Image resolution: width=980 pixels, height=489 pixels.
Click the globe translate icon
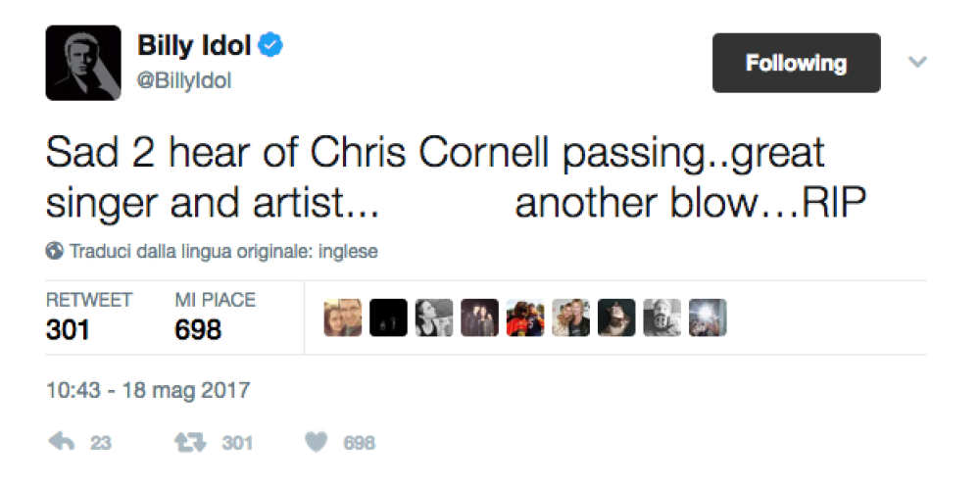click(x=55, y=252)
